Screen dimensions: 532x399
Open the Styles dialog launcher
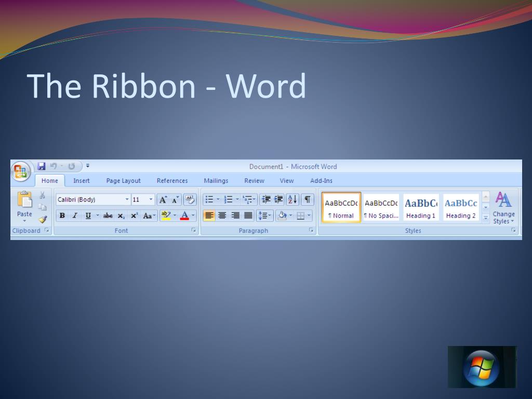514,230
